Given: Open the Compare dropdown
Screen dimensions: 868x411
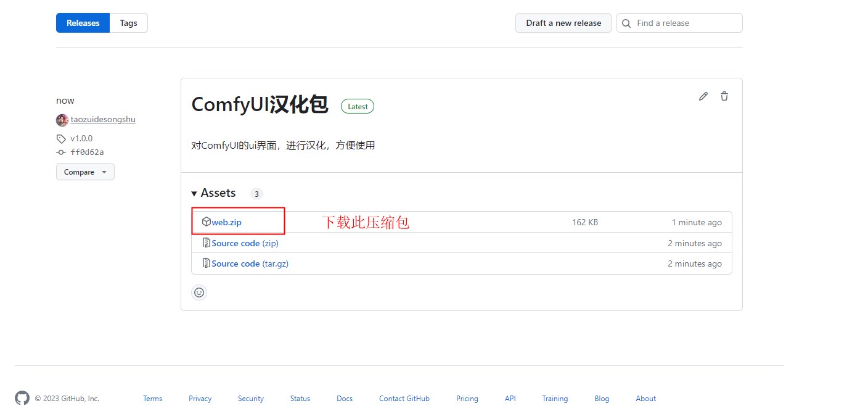Looking at the screenshot, I should click(85, 172).
